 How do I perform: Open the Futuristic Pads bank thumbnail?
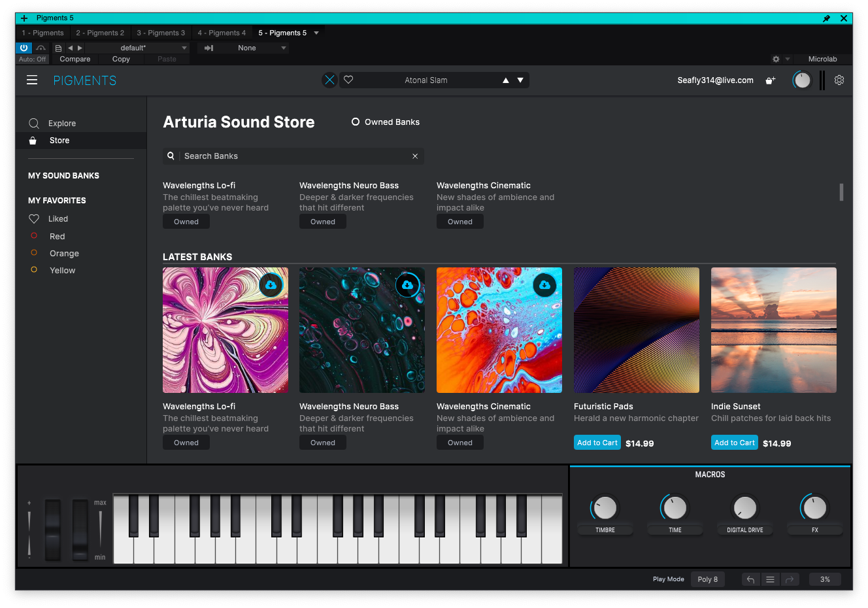click(637, 330)
